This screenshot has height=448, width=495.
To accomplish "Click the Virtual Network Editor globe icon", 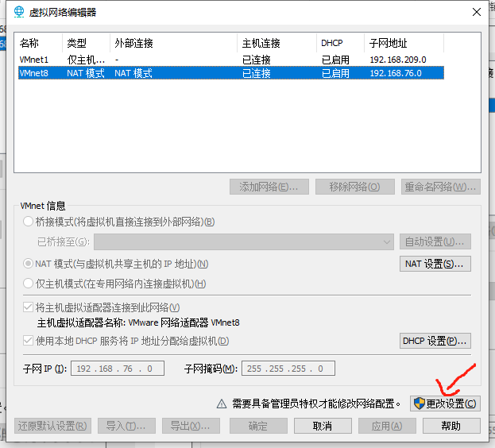I will pyautogui.click(x=19, y=12).
